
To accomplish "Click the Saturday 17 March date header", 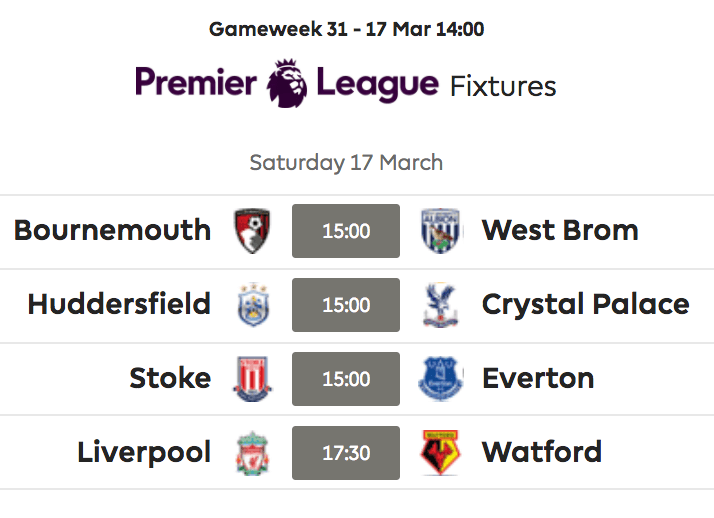I will (x=346, y=163).
